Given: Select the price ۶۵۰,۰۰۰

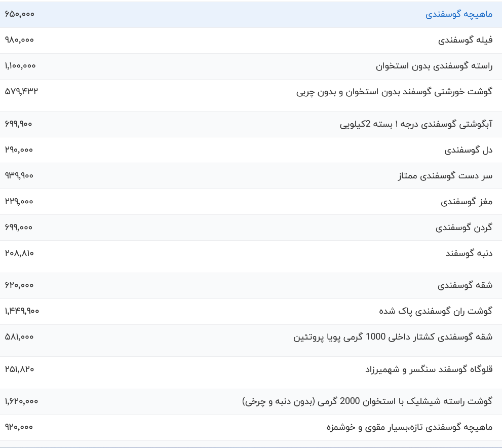Looking at the screenshot, I should click(20, 14).
